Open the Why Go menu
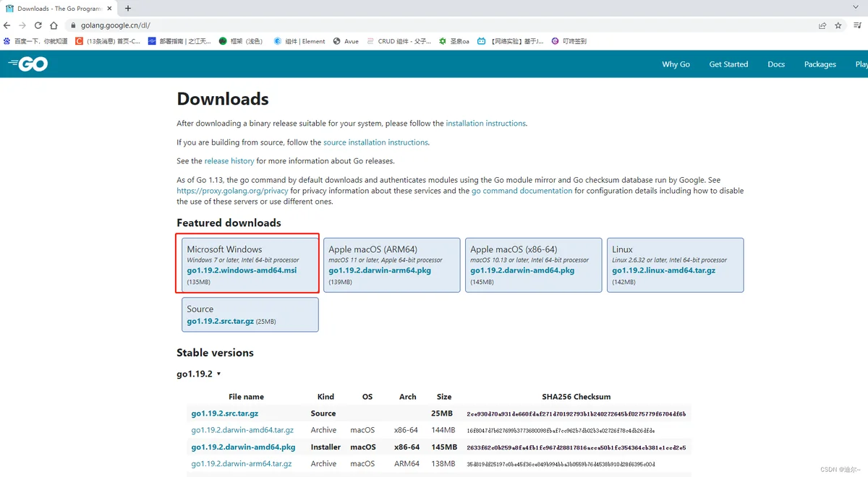Image resolution: width=868 pixels, height=477 pixels. 676,64
